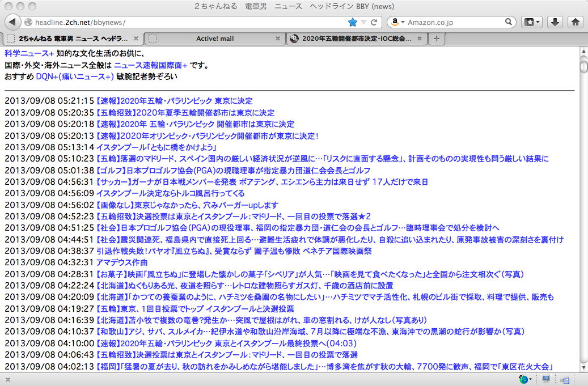Viewport: 588px width, 386px height.
Task: Click the status bar rightmost window icon
Action: (x=564, y=380)
